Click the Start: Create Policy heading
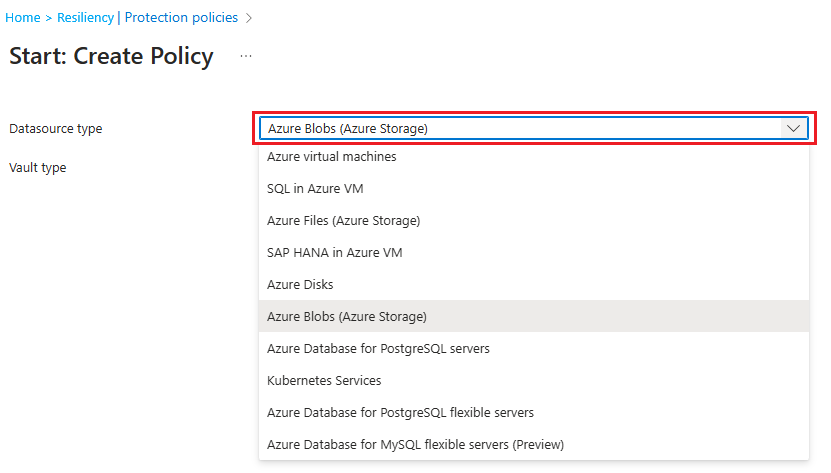 coord(111,56)
